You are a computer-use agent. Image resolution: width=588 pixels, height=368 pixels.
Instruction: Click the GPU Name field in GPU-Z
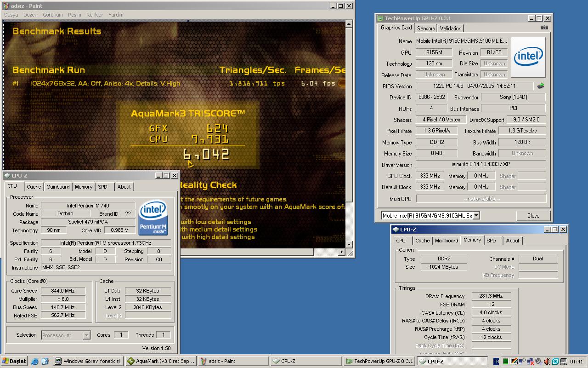click(x=462, y=41)
